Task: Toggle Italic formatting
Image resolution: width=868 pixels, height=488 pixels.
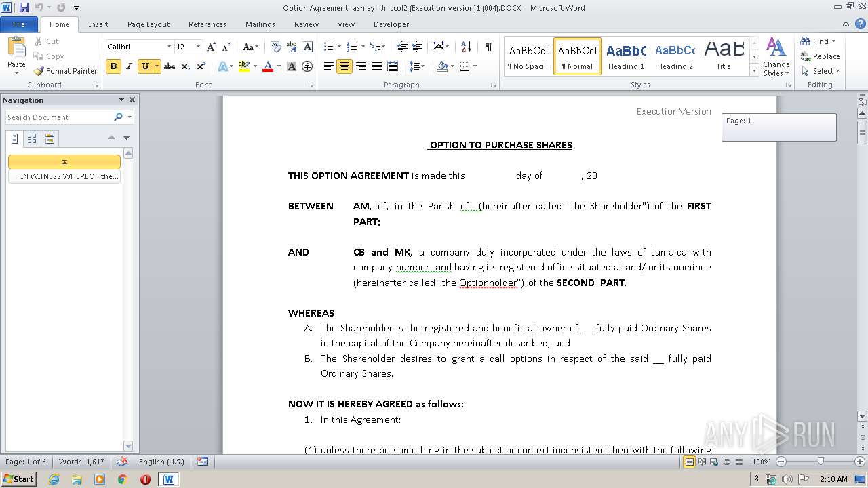Action: 129,66
